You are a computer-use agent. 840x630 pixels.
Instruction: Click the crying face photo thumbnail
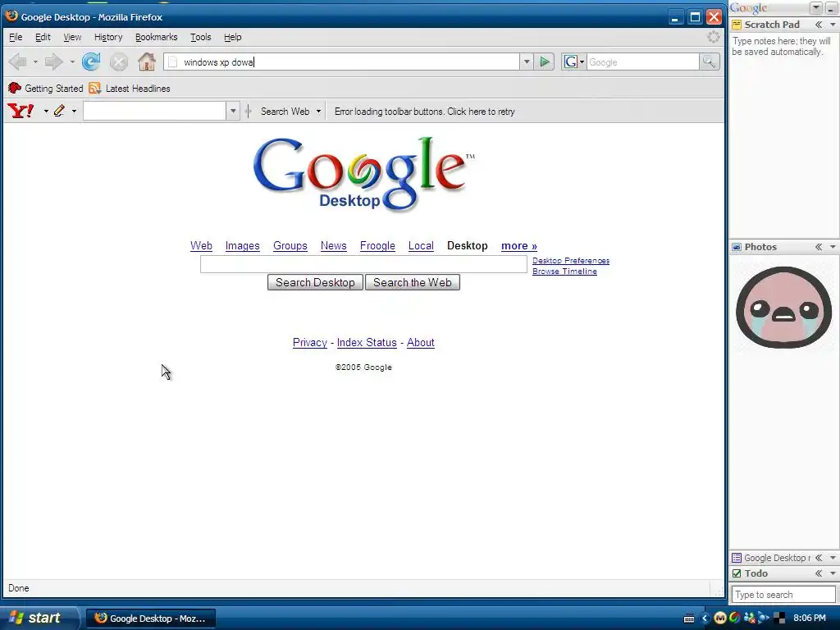(x=783, y=308)
